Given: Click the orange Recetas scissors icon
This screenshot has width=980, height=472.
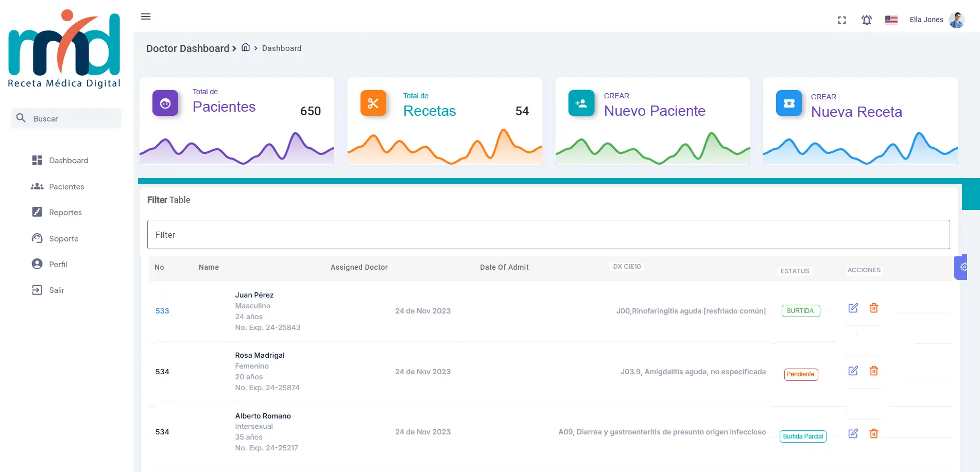Looking at the screenshot, I should (373, 103).
